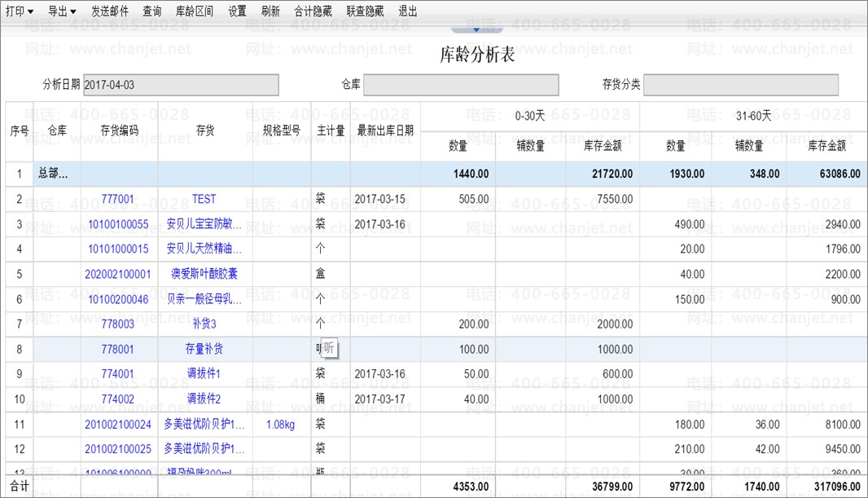The width and height of the screenshot is (868, 498).
Task: Click total amount 317096.00
Action: pyautogui.click(x=837, y=487)
